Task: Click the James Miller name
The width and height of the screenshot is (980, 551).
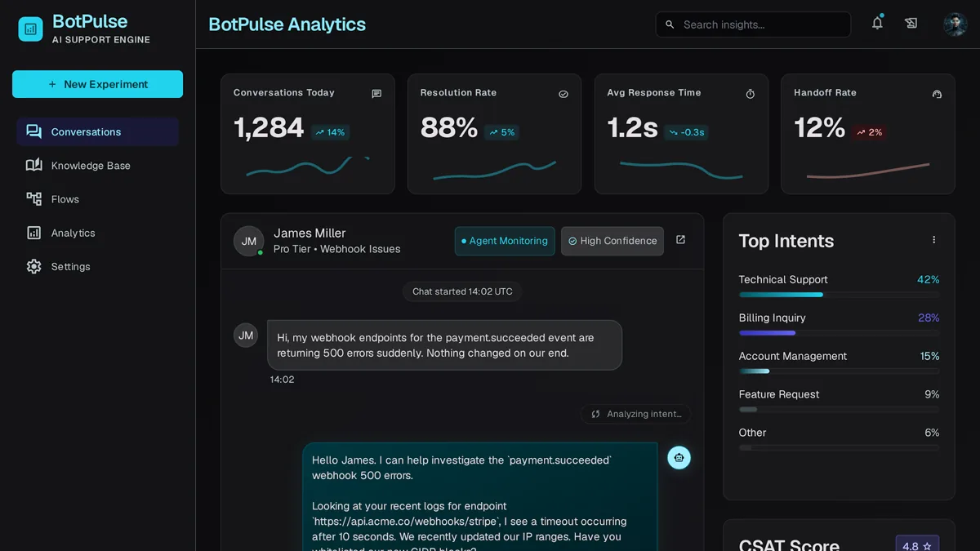Action: pos(310,233)
